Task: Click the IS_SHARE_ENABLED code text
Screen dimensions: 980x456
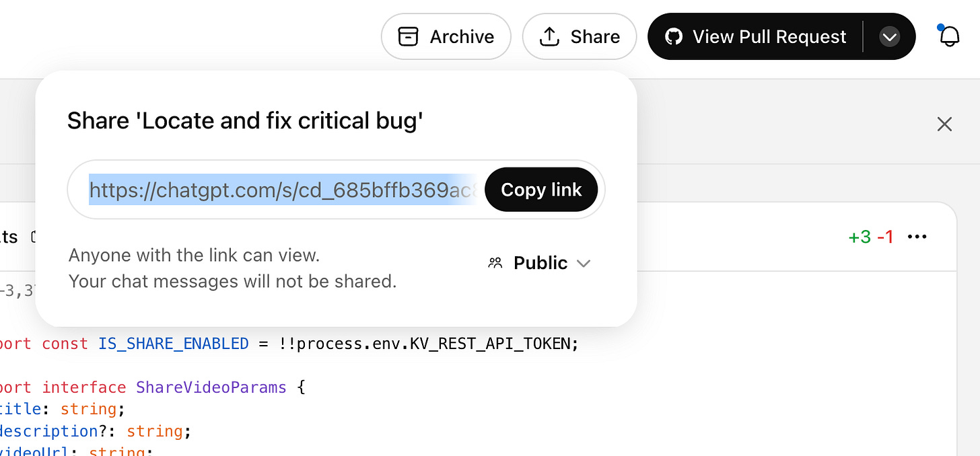Action: 173,343
